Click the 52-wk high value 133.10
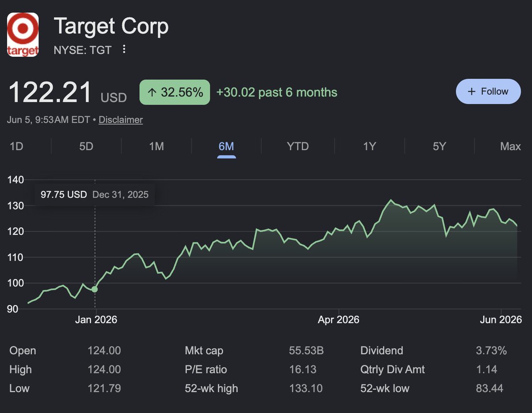This screenshot has height=413, width=532. [x=305, y=389]
